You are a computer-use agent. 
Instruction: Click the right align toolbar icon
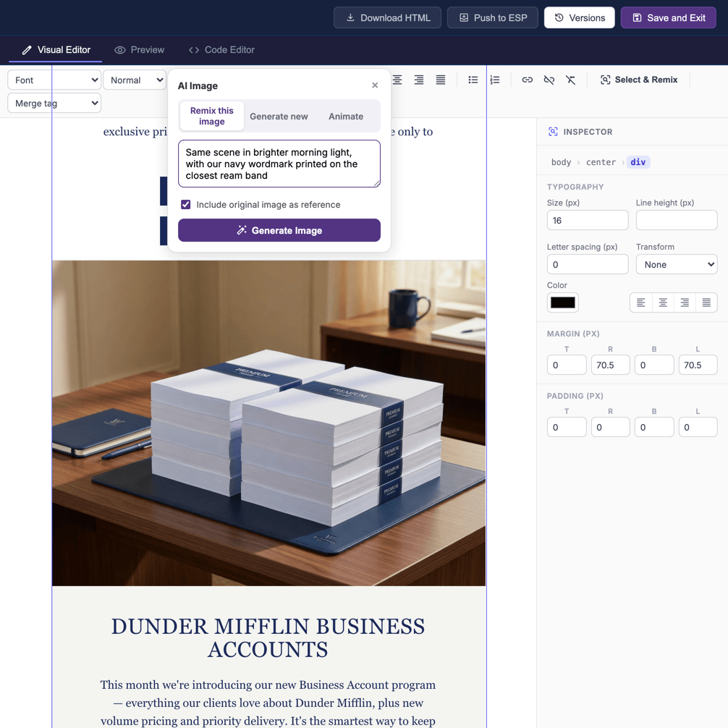[419, 80]
